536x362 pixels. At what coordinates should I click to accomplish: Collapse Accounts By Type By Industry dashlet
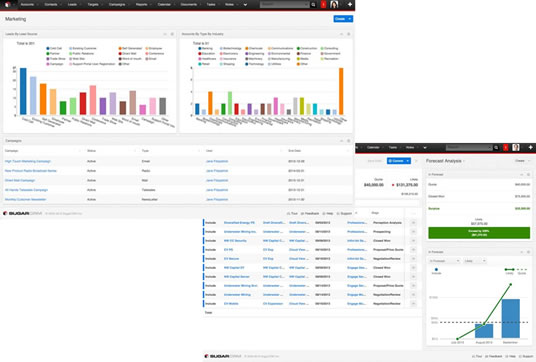coord(341,34)
